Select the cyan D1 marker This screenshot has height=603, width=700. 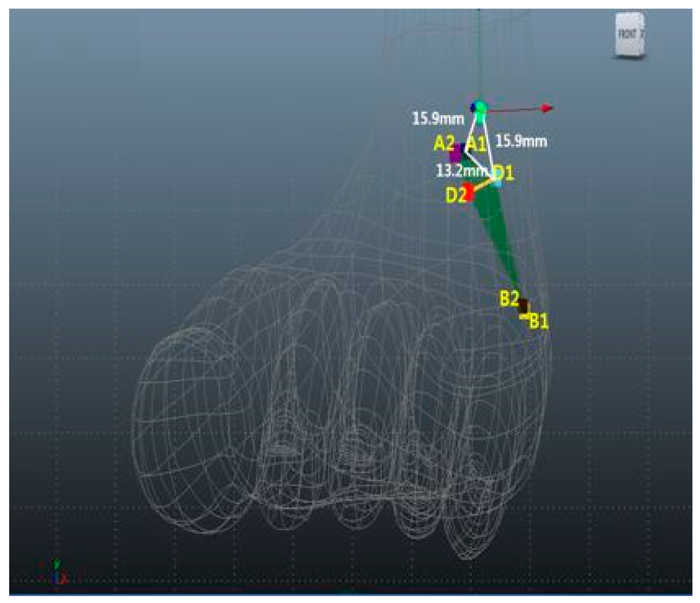pyautogui.click(x=498, y=184)
